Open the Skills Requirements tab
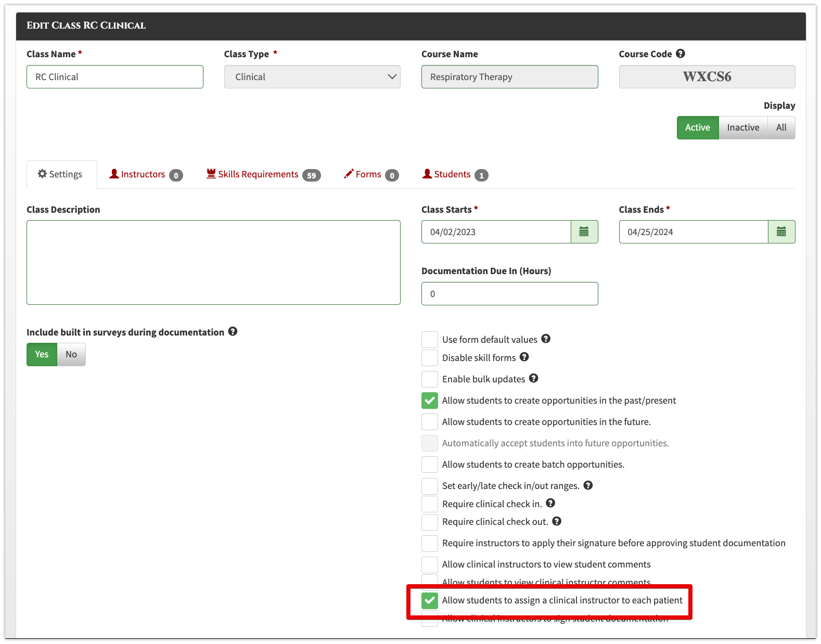This screenshot has width=821, height=644. pyautogui.click(x=263, y=175)
